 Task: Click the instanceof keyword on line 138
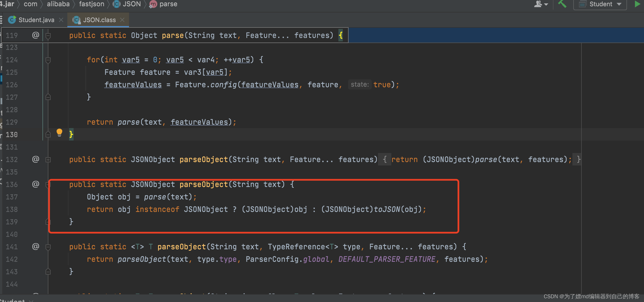pos(157,209)
